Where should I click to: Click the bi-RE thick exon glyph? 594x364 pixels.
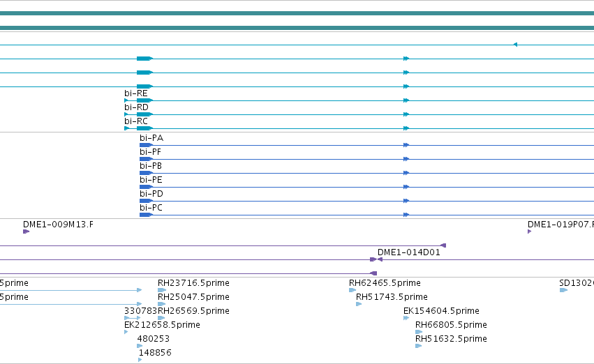pyautogui.click(x=144, y=100)
